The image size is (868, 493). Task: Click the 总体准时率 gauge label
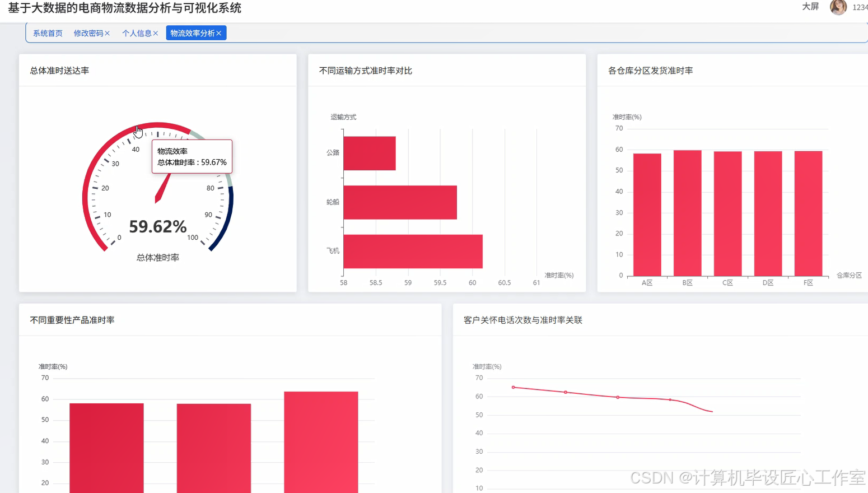click(x=158, y=258)
